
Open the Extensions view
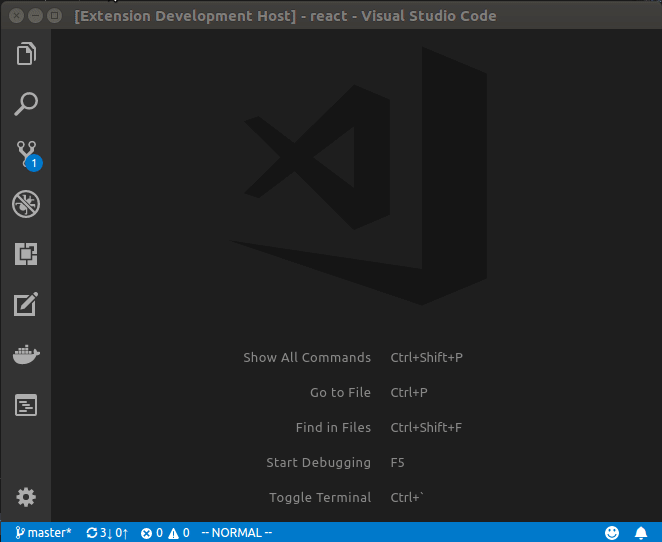click(x=26, y=254)
